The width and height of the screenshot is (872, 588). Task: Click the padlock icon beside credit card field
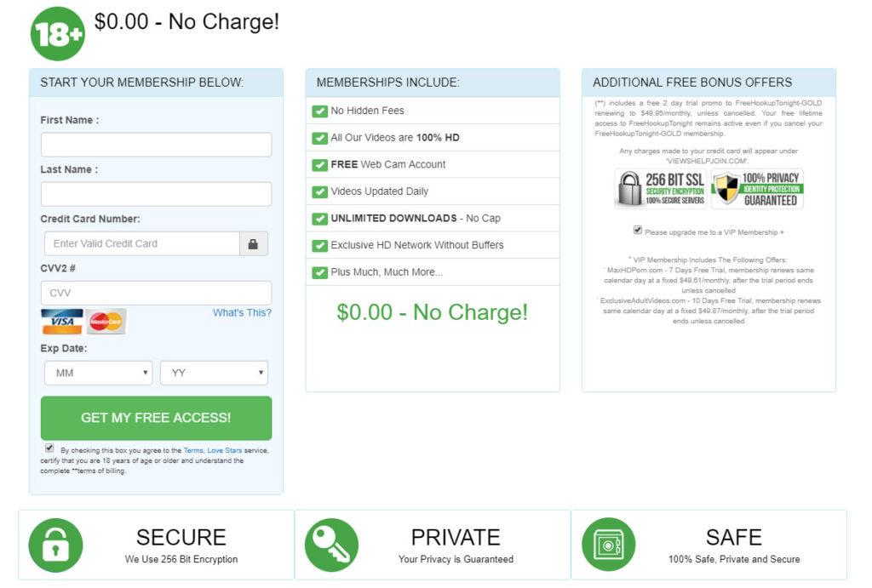point(253,244)
